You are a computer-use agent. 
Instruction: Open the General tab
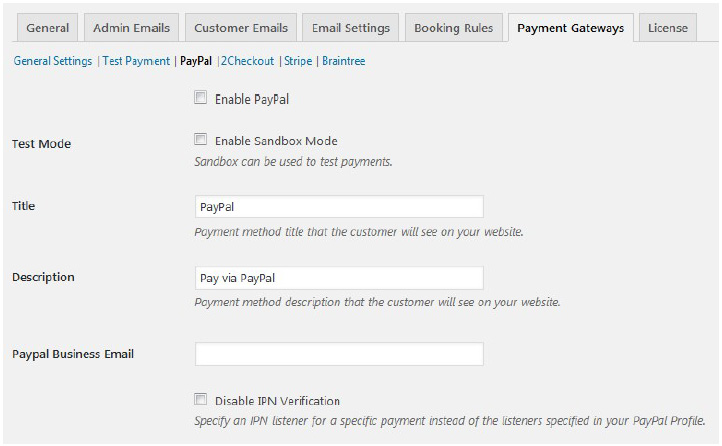(47, 28)
